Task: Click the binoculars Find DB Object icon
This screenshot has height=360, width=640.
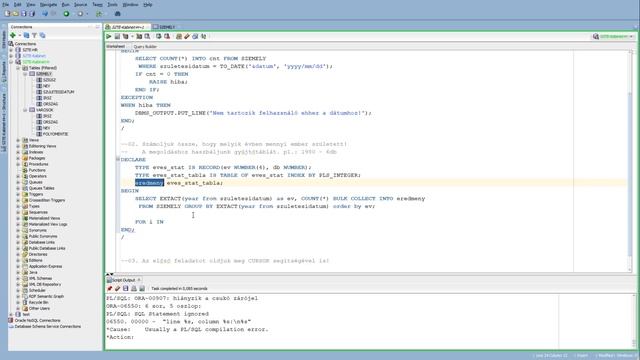Action: pos(118,14)
